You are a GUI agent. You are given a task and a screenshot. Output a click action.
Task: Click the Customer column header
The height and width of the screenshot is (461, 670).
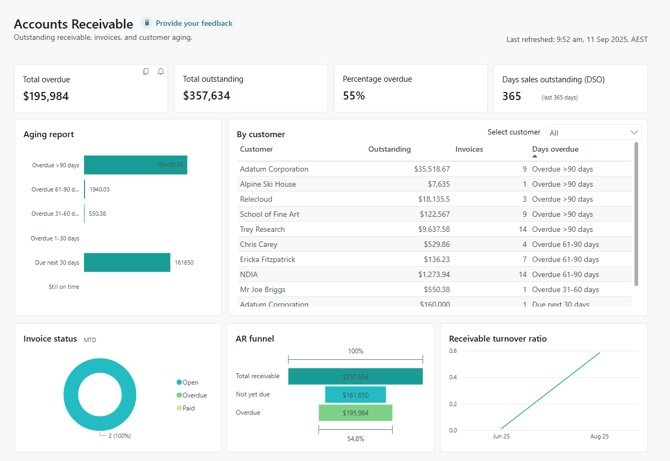pos(256,149)
